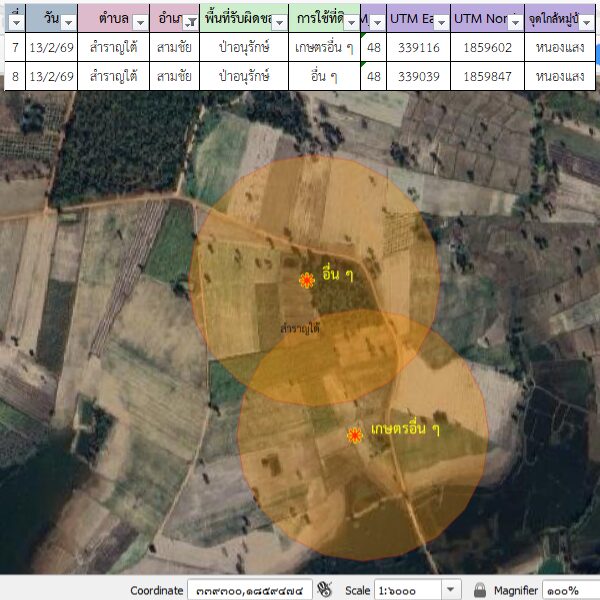
Task: Click the upper orange hotspot marker labeled อื่น ๆ
Action: [306, 281]
